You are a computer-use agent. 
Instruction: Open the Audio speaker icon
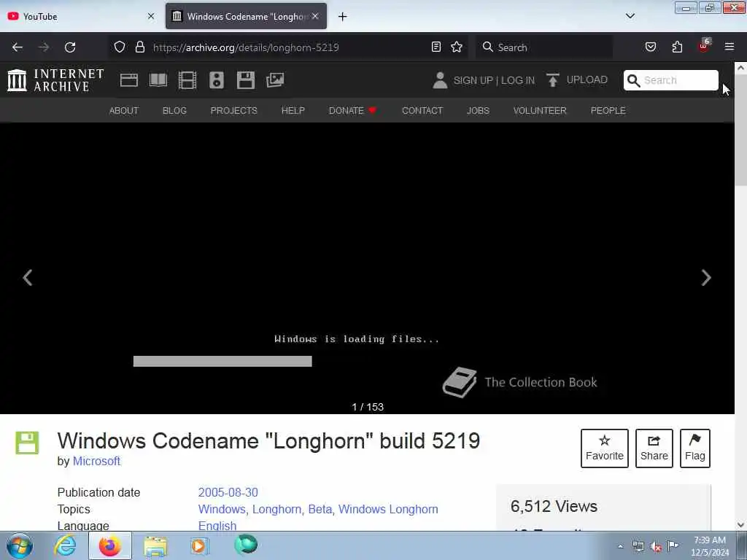pos(216,80)
